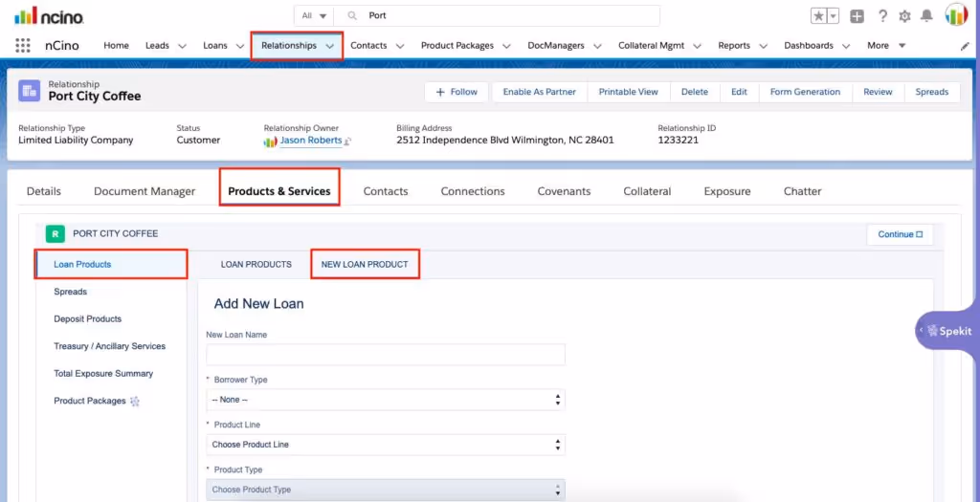Expand the Reports chevron
Screen dimensions: 980x502
pyautogui.click(x=763, y=46)
